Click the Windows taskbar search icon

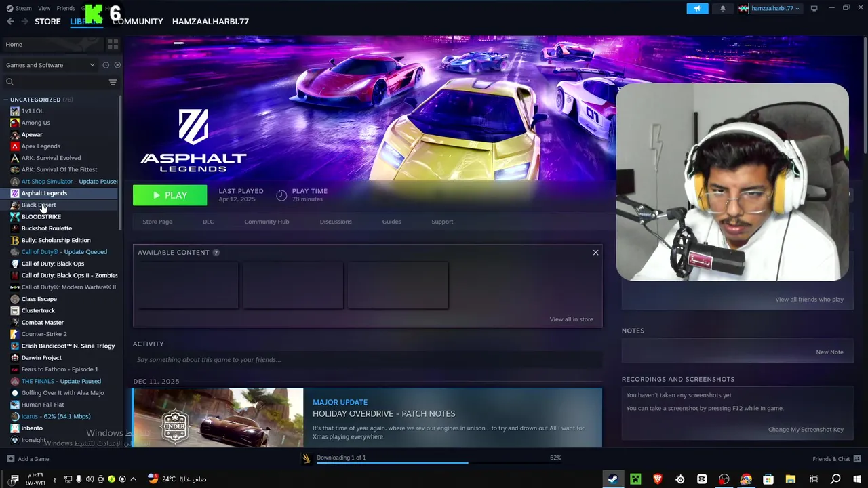(x=835, y=479)
